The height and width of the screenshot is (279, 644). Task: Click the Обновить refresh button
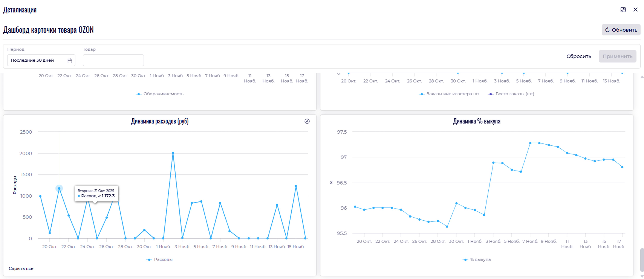[621, 30]
